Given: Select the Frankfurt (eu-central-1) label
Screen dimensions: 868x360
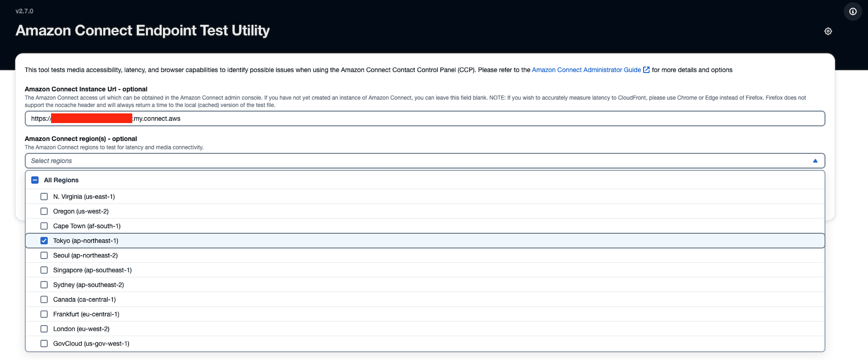Looking at the screenshot, I should pos(86,314).
